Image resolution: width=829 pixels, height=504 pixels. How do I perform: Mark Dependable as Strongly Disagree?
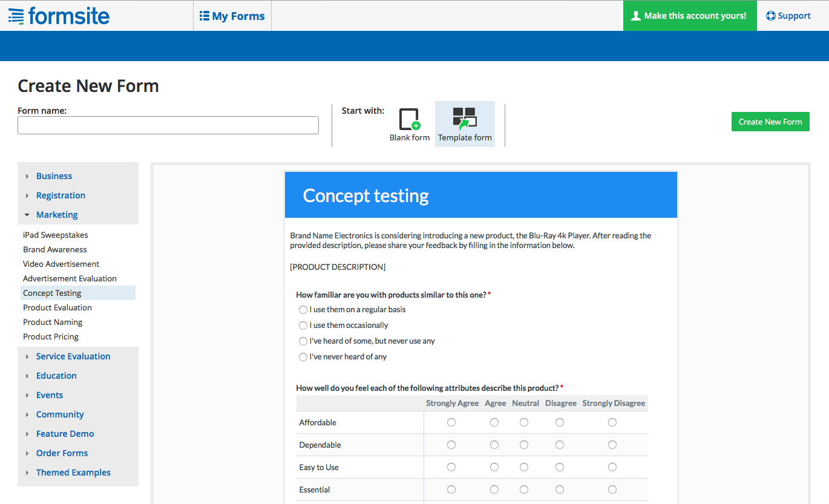pos(612,445)
